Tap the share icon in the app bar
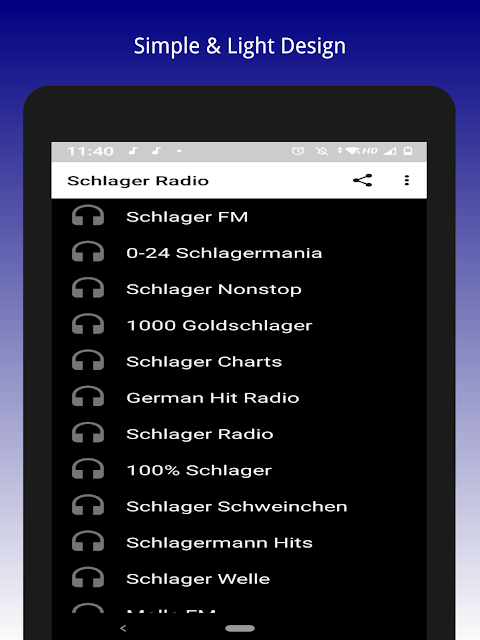 tap(362, 180)
